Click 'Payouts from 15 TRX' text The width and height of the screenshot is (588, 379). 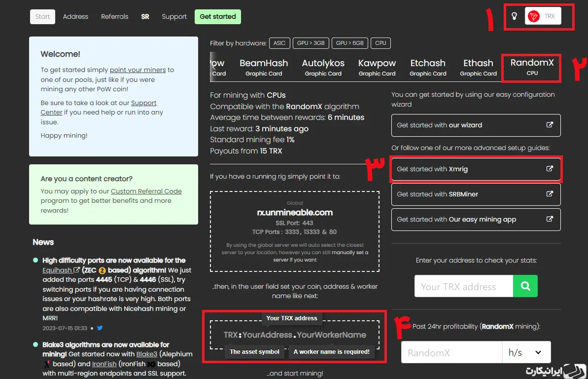246,151
